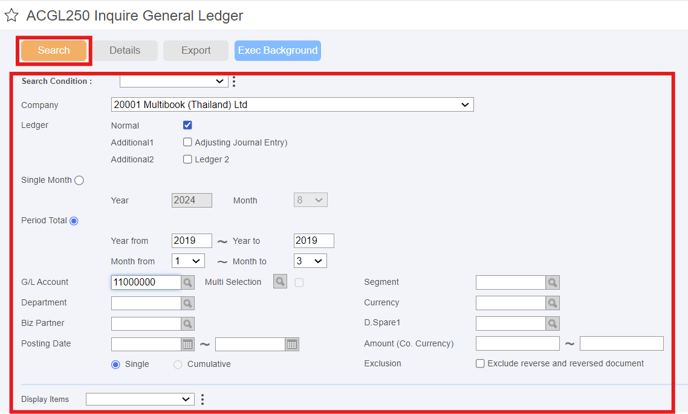Click the Year to field
The width and height of the screenshot is (688, 414).
pyautogui.click(x=314, y=240)
